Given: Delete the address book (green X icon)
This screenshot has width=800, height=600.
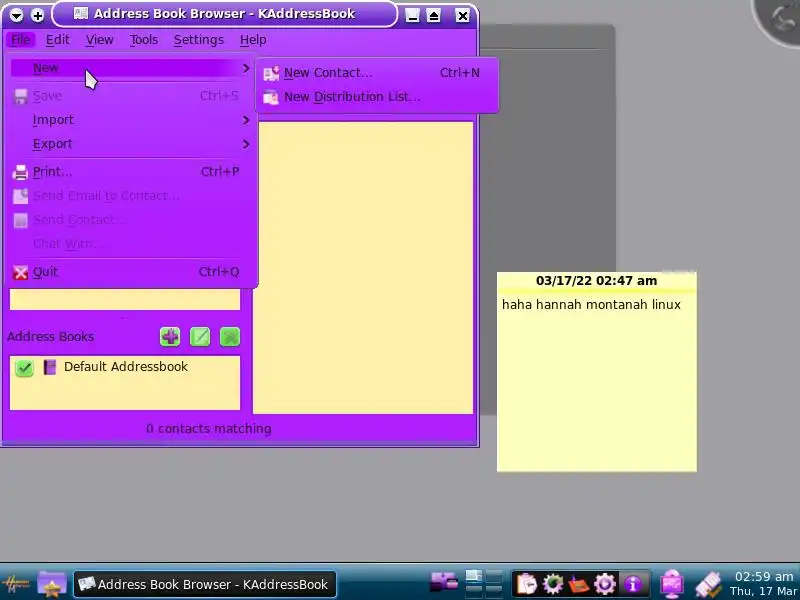Looking at the screenshot, I should (230, 337).
